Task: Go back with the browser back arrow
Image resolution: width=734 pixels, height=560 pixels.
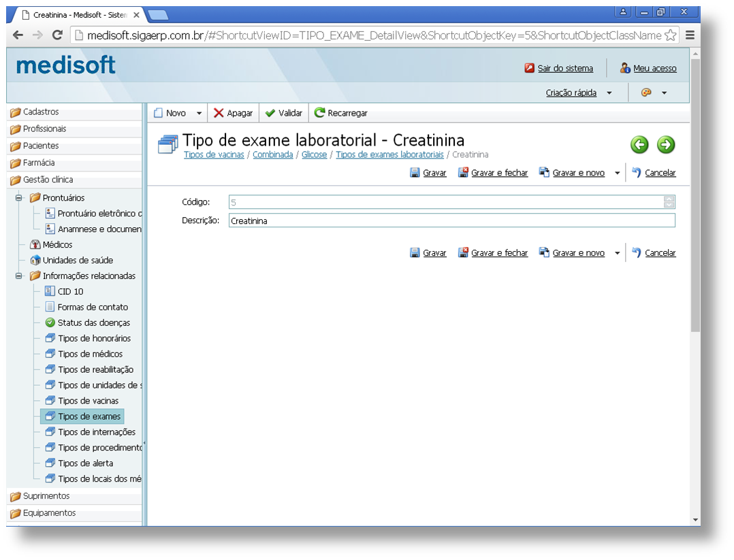Action: (x=18, y=35)
